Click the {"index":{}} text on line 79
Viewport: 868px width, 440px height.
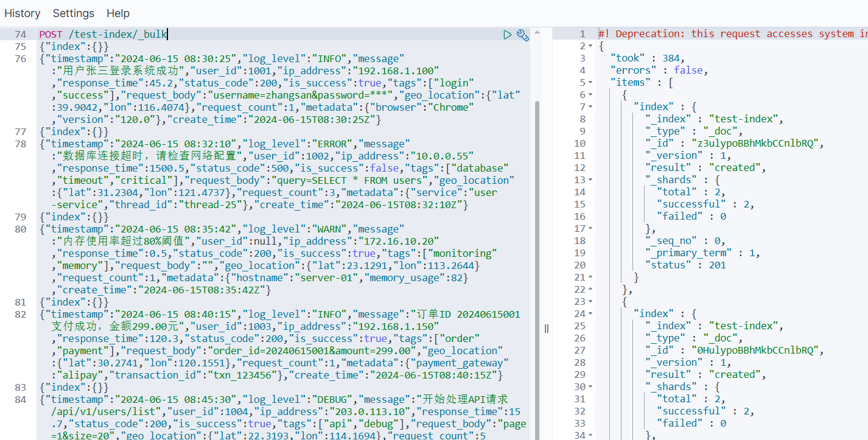pos(74,217)
